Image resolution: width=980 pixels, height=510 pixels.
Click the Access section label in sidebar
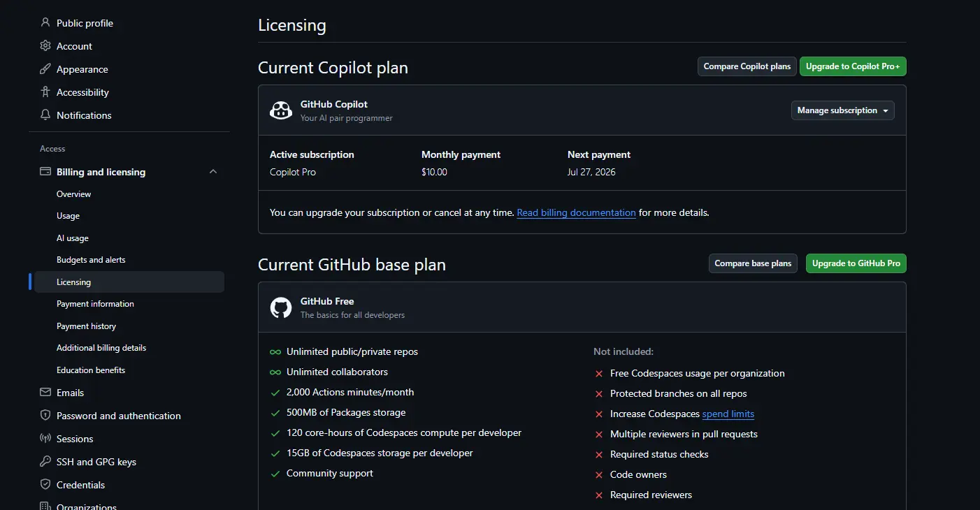point(52,149)
